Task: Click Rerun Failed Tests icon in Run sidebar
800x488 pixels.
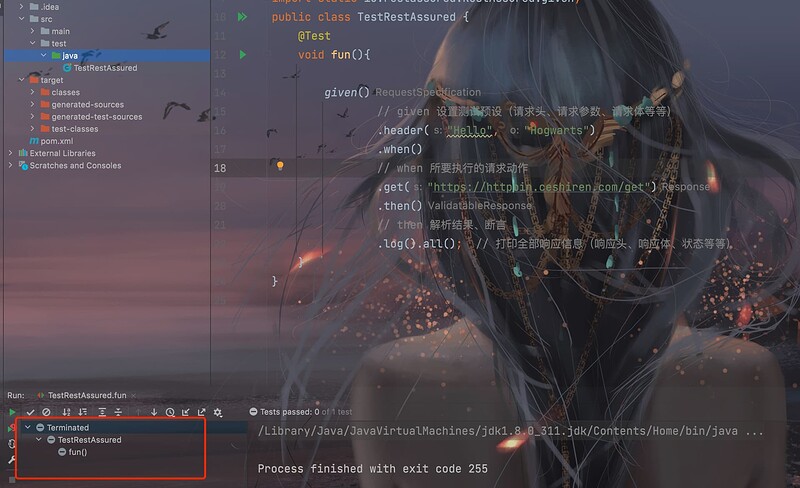Action: click(11, 428)
